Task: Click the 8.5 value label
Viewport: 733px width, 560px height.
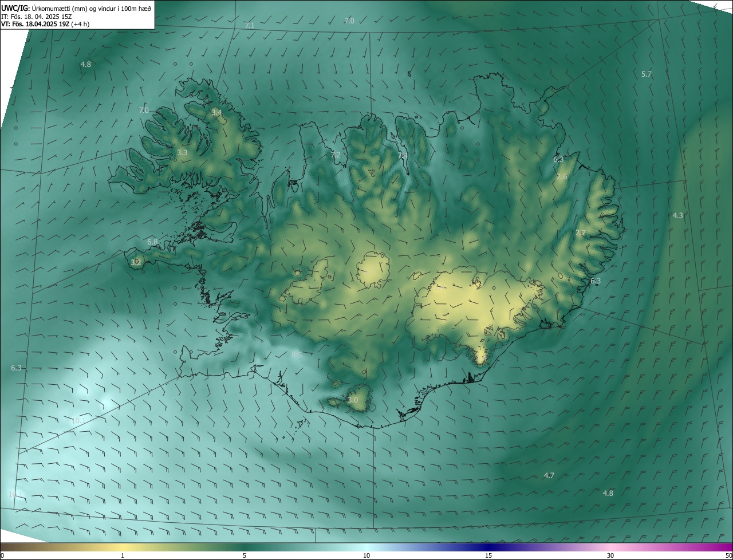Action: pyautogui.click(x=297, y=355)
